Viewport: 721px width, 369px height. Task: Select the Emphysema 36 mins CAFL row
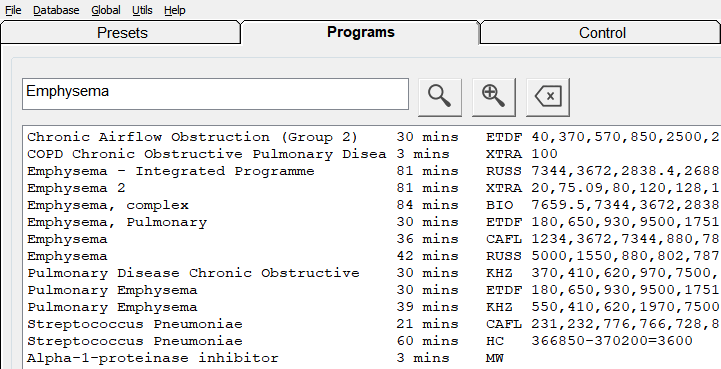tap(373, 239)
